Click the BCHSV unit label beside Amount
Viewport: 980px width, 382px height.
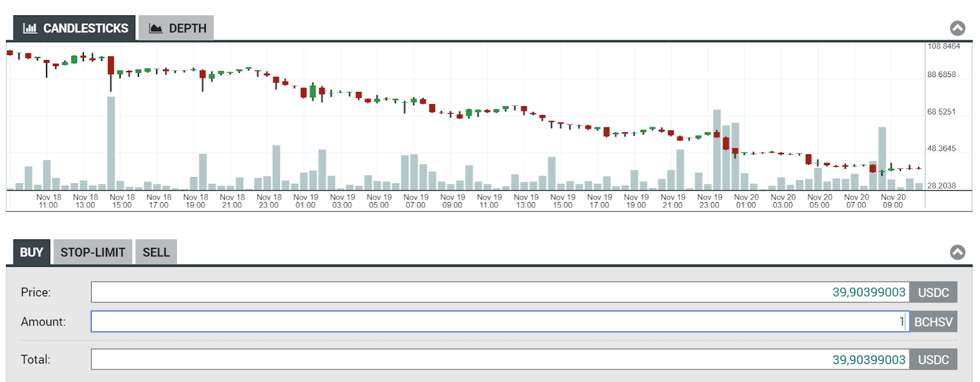coord(933,321)
